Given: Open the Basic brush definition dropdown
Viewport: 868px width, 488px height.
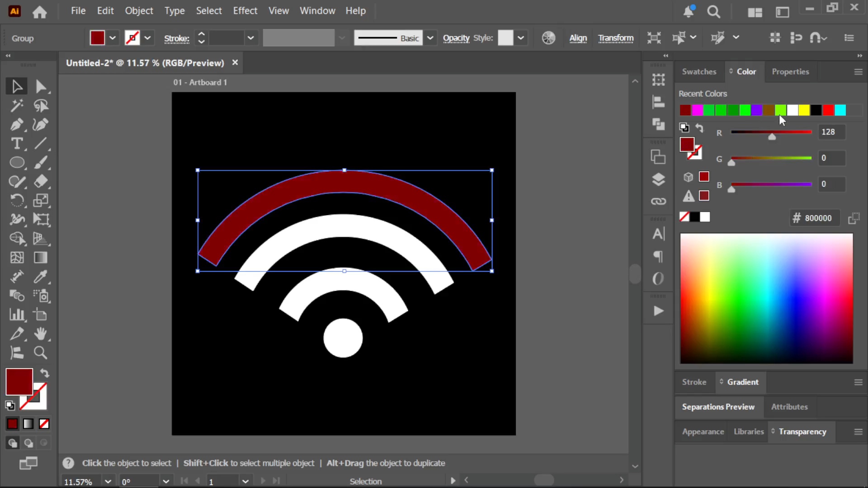Looking at the screenshot, I should point(430,38).
